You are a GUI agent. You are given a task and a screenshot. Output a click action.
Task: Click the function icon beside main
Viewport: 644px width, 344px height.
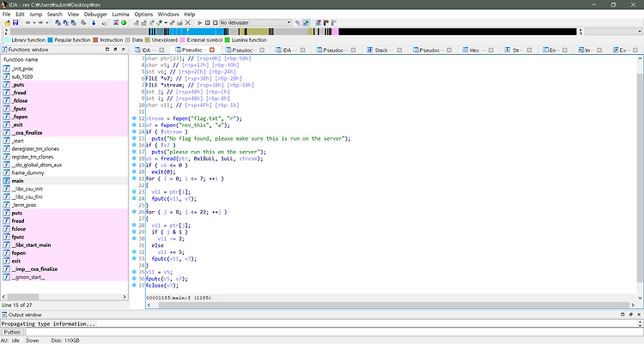pos(7,181)
